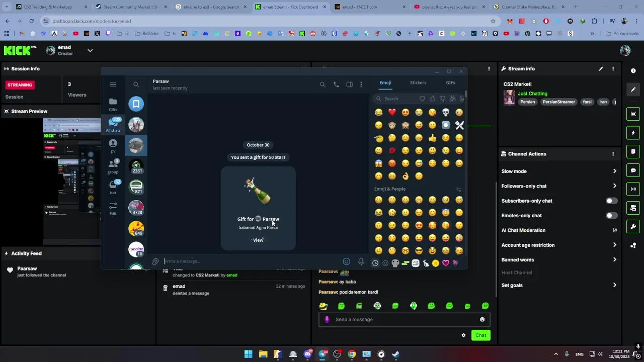This screenshot has width=644, height=362.
Task: Open Kick chat emote picker icon
Action: pos(482,319)
